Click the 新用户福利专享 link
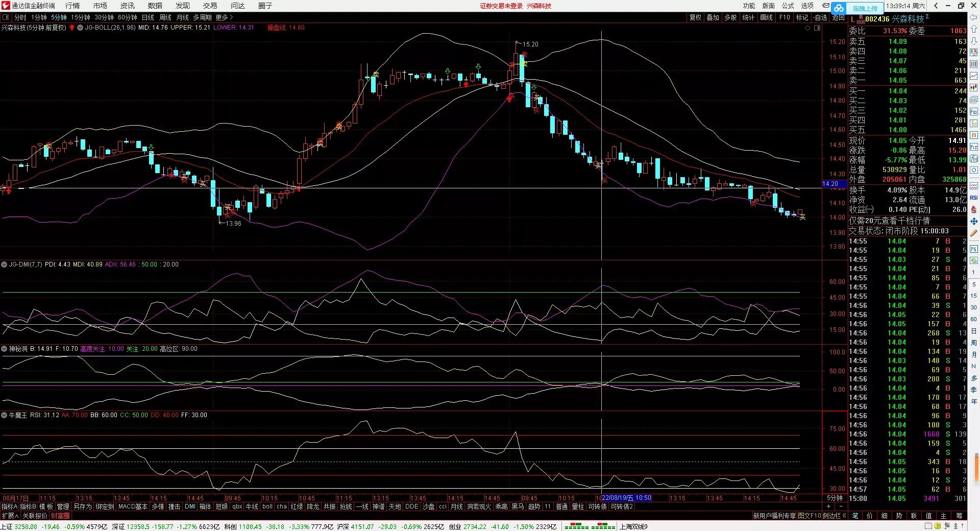This screenshot has height=531, width=980. pyautogui.click(x=774, y=516)
